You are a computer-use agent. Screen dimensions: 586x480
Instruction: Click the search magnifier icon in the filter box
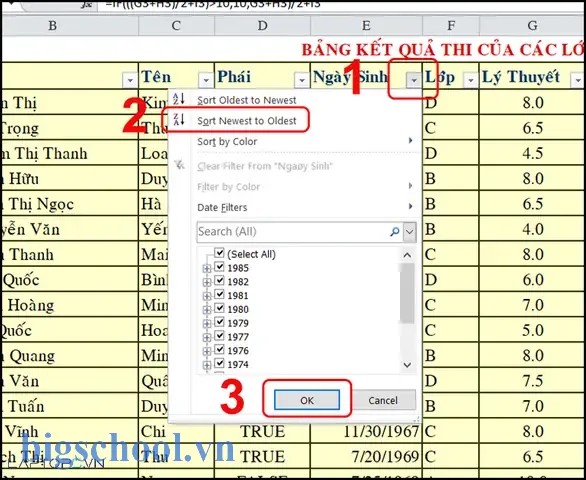[395, 232]
